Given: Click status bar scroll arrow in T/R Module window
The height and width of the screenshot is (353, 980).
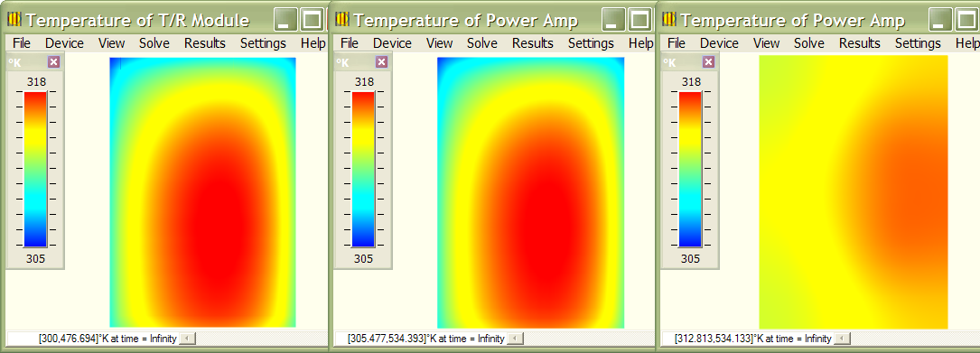Looking at the screenshot, I should click(x=188, y=339).
